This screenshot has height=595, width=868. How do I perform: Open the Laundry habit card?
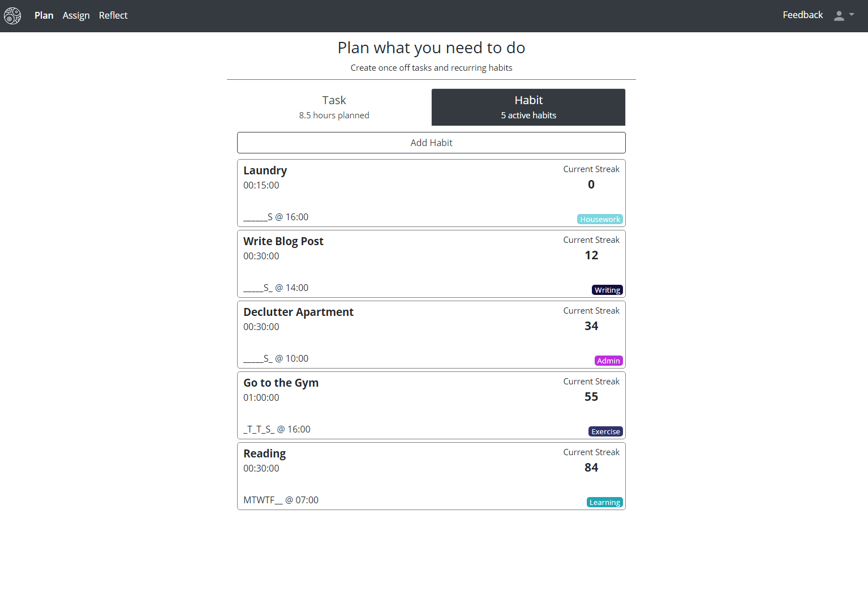coord(265,170)
